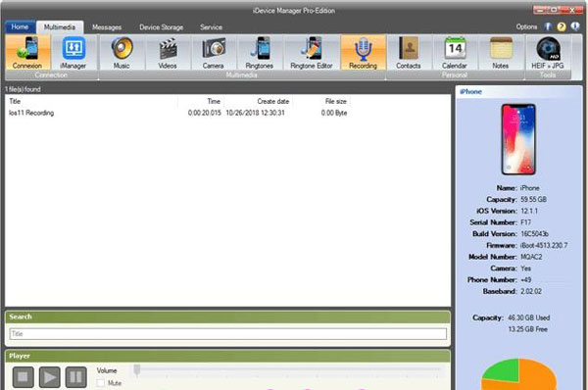
Task: Open the Calendar section
Action: (455, 53)
